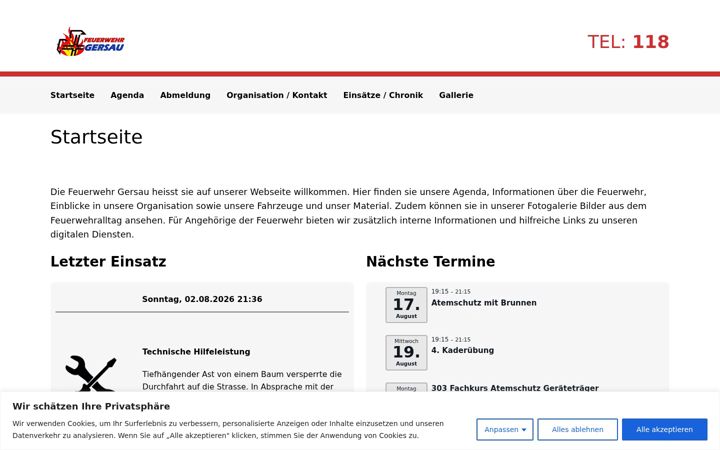Click the Letzter Einsatz heading

click(x=108, y=261)
